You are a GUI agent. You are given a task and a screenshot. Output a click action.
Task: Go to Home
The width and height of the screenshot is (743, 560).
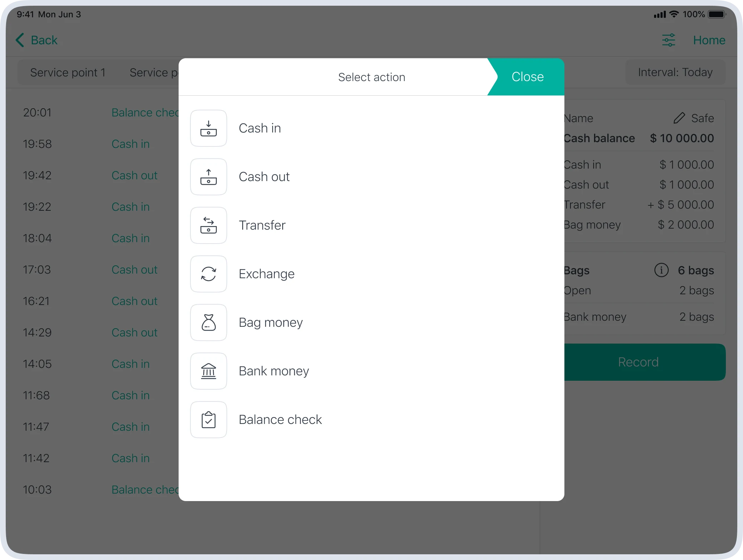tap(709, 40)
